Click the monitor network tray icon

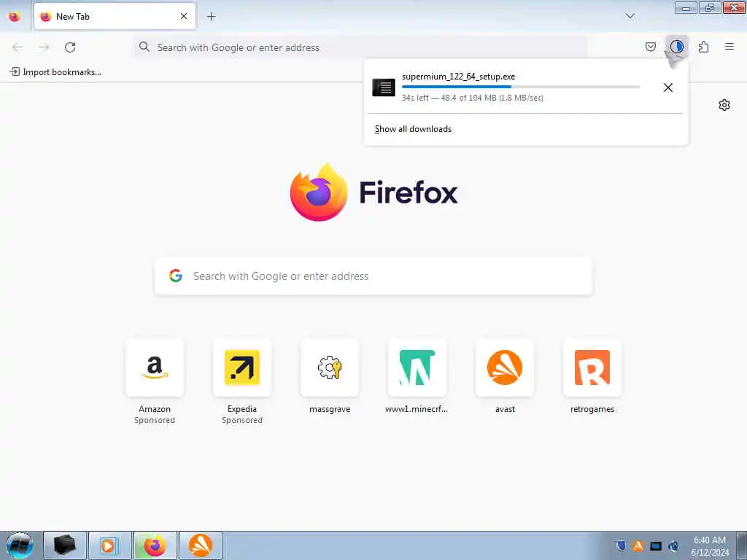tap(656, 545)
